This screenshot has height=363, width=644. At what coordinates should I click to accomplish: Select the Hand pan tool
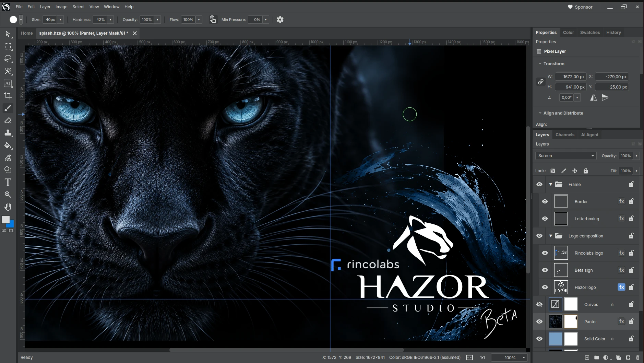click(x=8, y=207)
